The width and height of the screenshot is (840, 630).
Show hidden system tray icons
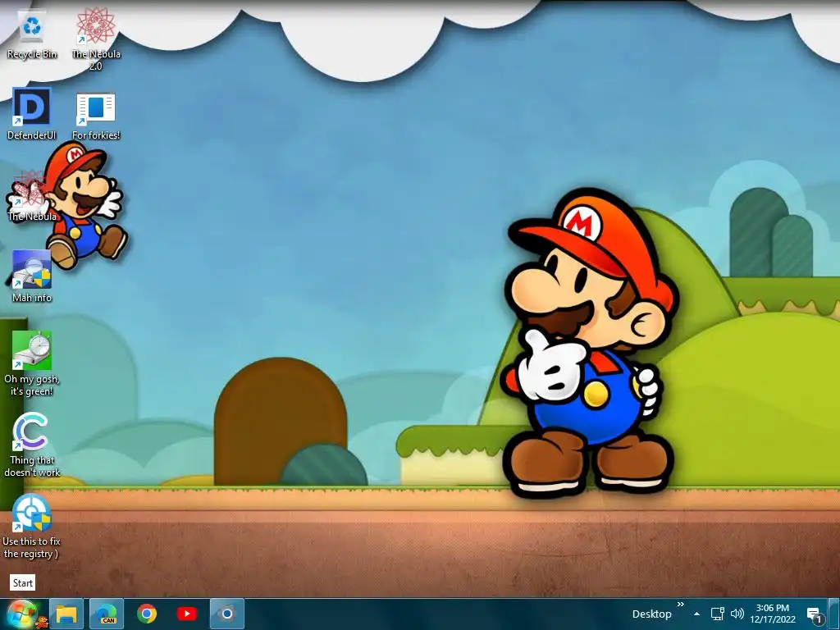(x=696, y=614)
